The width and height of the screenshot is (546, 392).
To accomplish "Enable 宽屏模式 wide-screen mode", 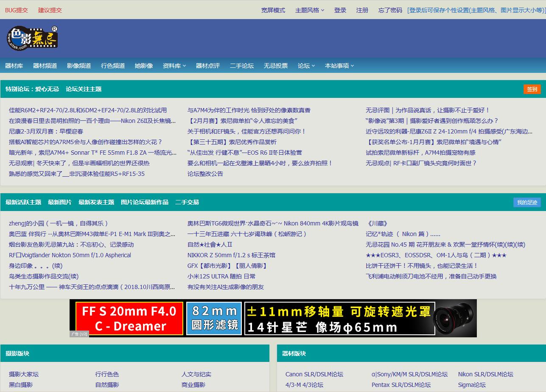I will [x=273, y=10].
